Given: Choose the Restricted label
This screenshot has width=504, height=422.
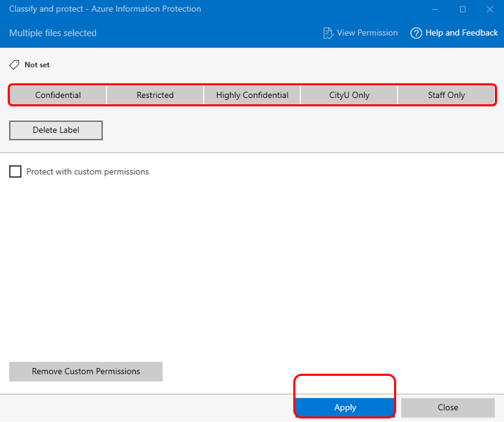Looking at the screenshot, I should point(155,95).
